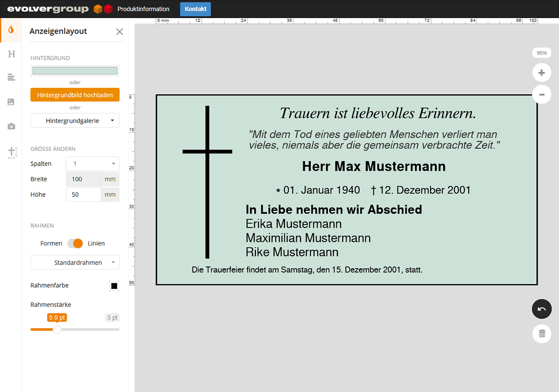Open the Rahmenfarbe black color swatch
This screenshot has height=392, width=559.
[114, 286]
